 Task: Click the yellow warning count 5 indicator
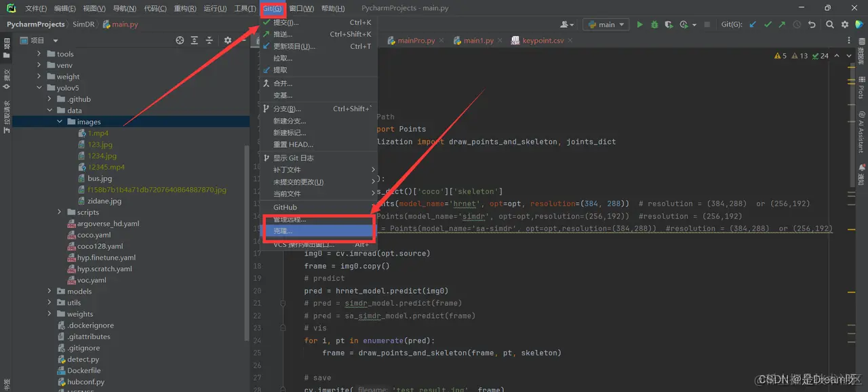[781, 56]
